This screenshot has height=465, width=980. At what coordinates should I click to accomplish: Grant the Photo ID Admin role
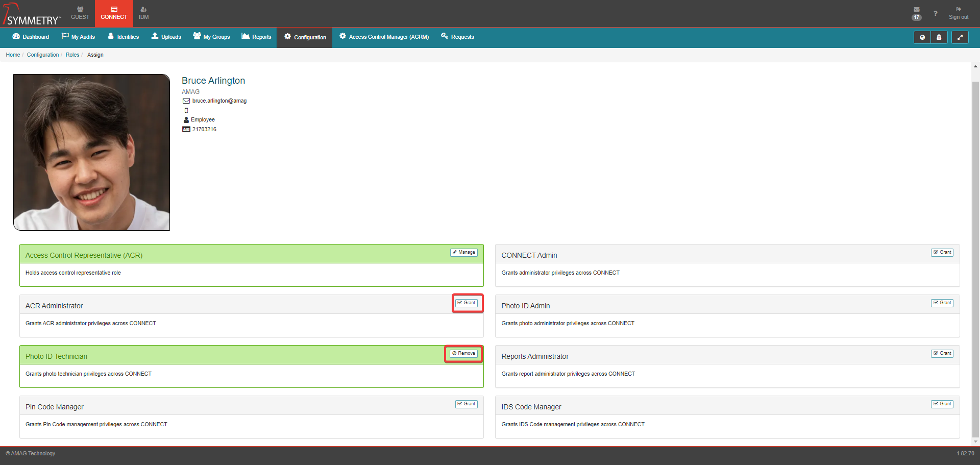coord(942,303)
